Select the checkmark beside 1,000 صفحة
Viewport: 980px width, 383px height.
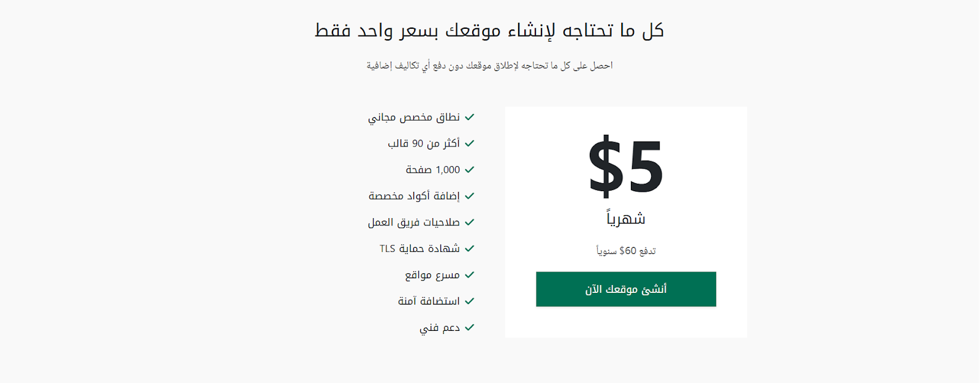coord(470,170)
